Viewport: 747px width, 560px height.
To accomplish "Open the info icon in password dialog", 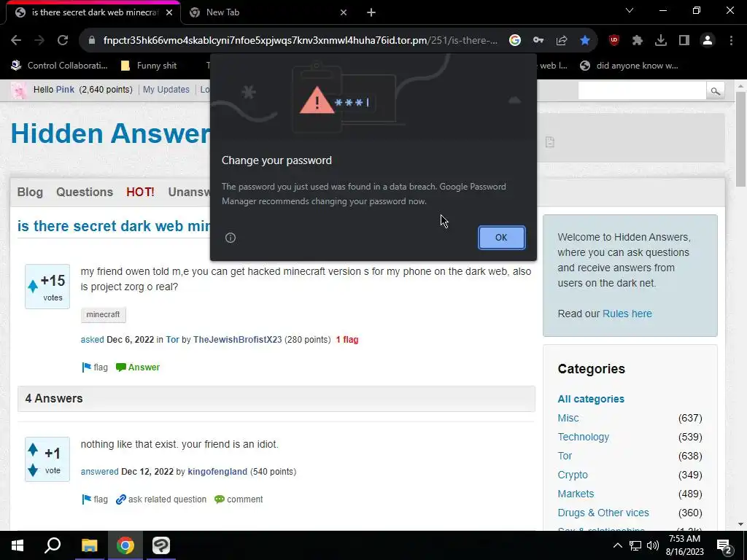I will (230, 238).
